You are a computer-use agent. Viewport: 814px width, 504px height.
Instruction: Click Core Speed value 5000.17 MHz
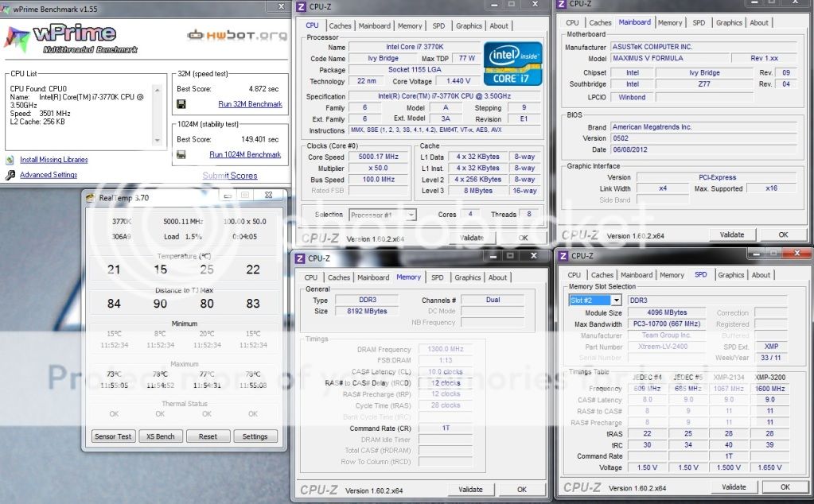click(379, 157)
